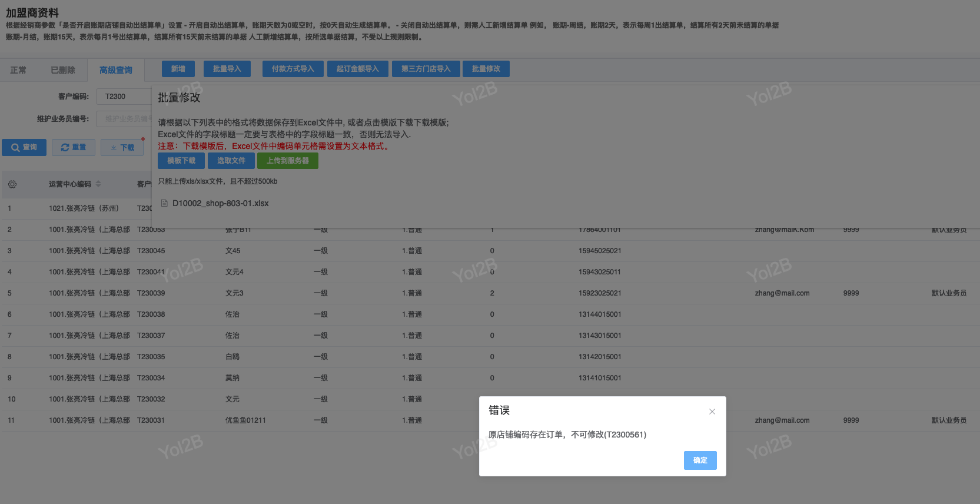The height and width of the screenshot is (504, 980).
Task: Select customer code T230031 cell
Action: [x=151, y=420]
